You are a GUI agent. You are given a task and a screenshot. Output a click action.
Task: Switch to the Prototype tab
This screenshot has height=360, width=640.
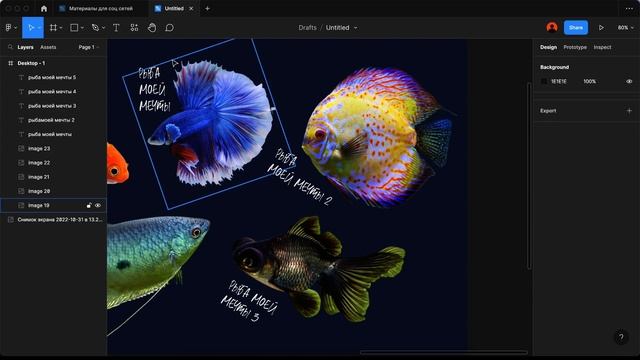(x=575, y=47)
